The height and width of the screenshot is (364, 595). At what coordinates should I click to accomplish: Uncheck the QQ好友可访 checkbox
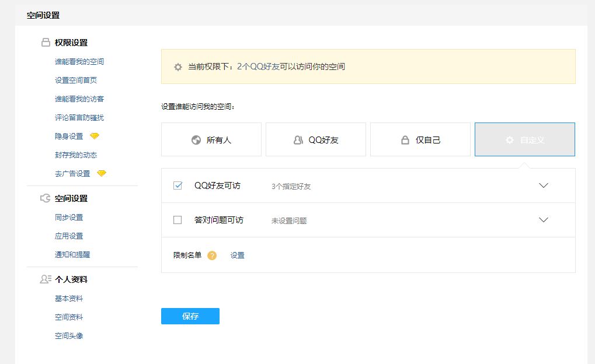click(178, 186)
